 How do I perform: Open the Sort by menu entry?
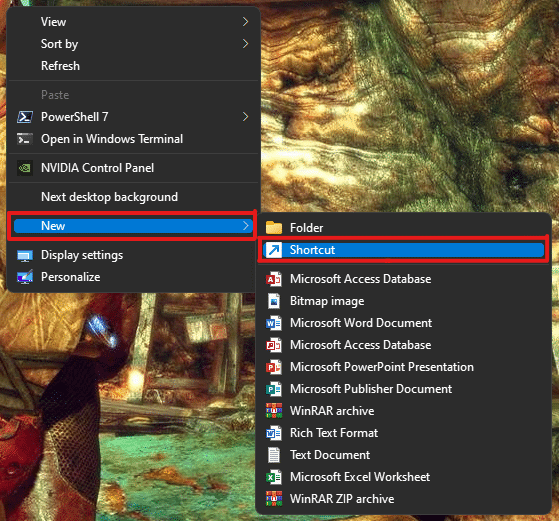click(133, 44)
